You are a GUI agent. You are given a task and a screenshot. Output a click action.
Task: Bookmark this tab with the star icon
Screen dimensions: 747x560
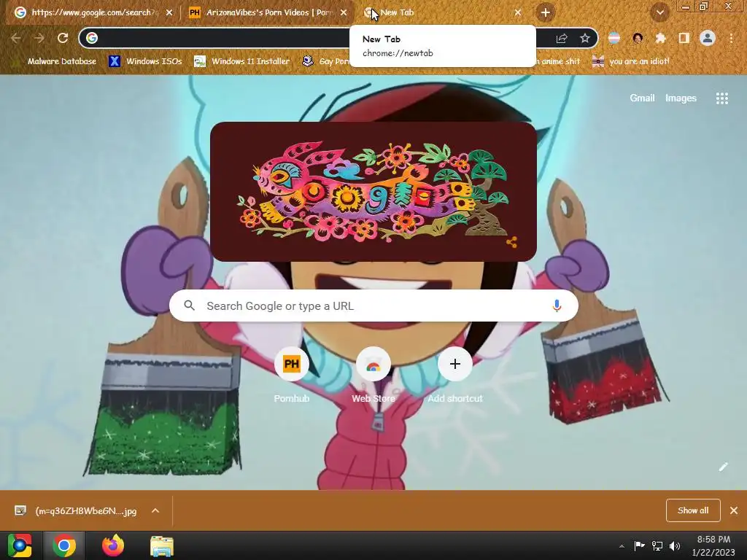click(585, 38)
